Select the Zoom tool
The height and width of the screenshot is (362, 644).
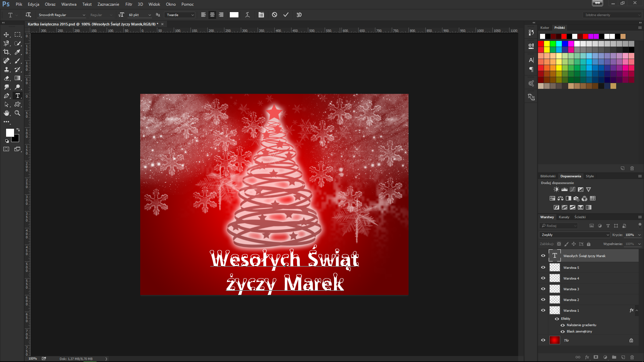17,113
